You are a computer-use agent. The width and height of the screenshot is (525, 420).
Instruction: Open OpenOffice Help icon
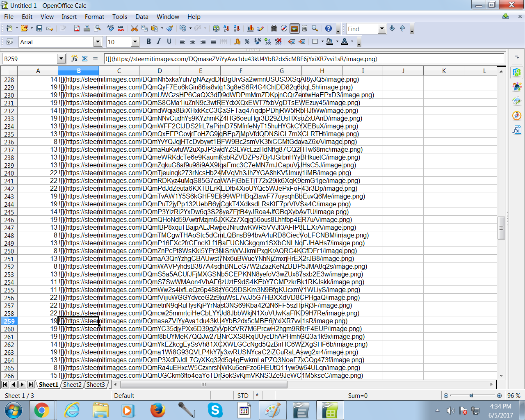328,28
